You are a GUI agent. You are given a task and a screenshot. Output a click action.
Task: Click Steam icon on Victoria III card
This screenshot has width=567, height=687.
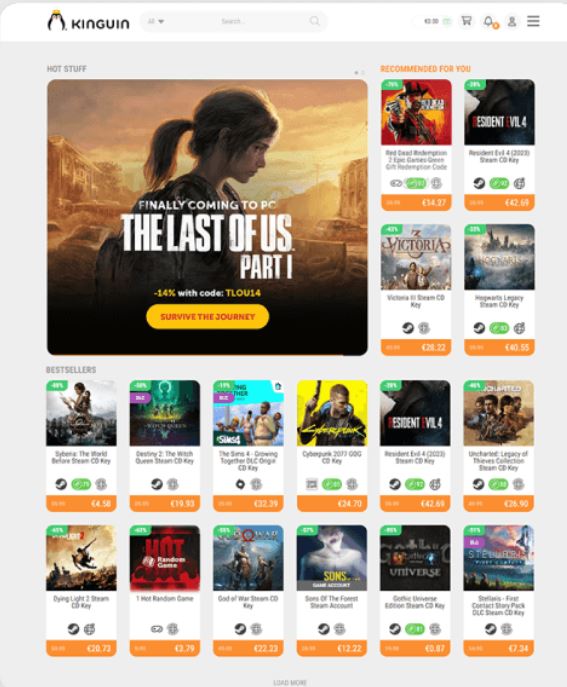coord(408,328)
